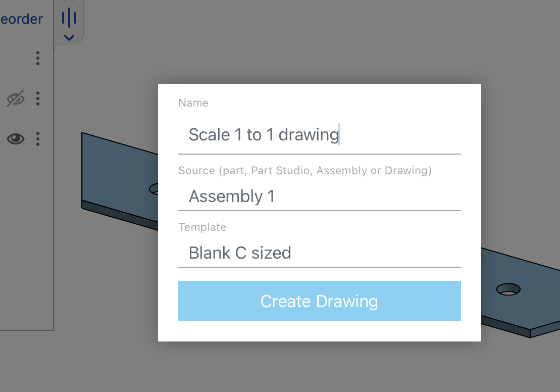Select the hole on the plate's right end
The height and width of the screenshot is (392, 560).
508,289
